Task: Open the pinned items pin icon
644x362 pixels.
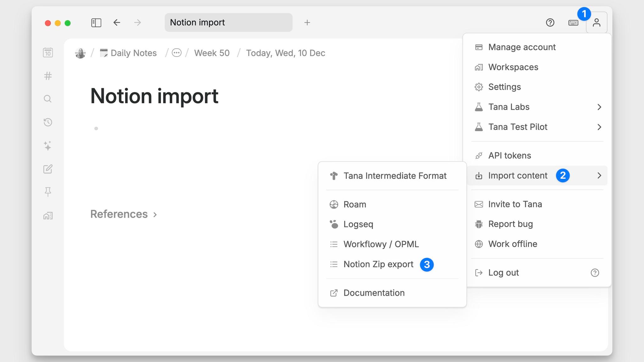Action: pyautogui.click(x=48, y=192)
